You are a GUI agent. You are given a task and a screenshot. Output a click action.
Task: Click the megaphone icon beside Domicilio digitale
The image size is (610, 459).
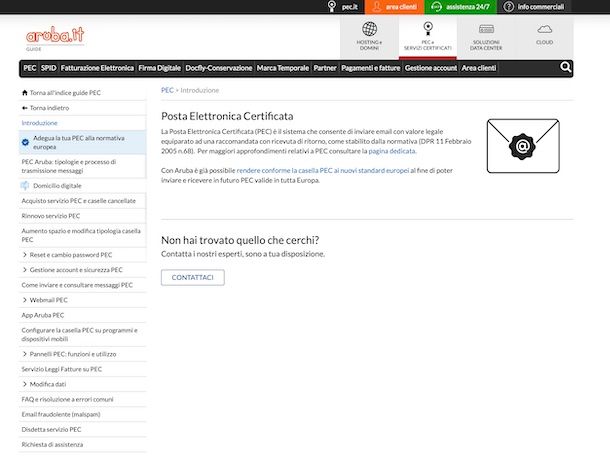pos(25,186)
